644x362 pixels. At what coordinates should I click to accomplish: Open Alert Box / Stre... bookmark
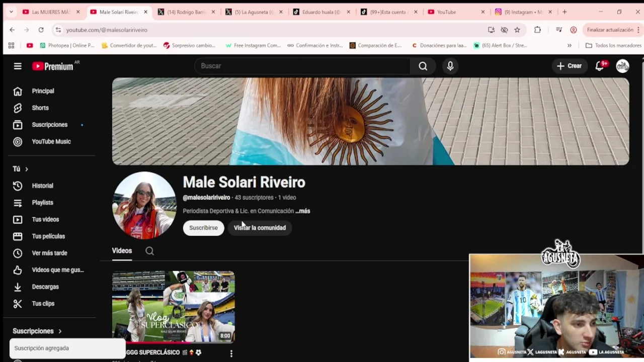500,45
